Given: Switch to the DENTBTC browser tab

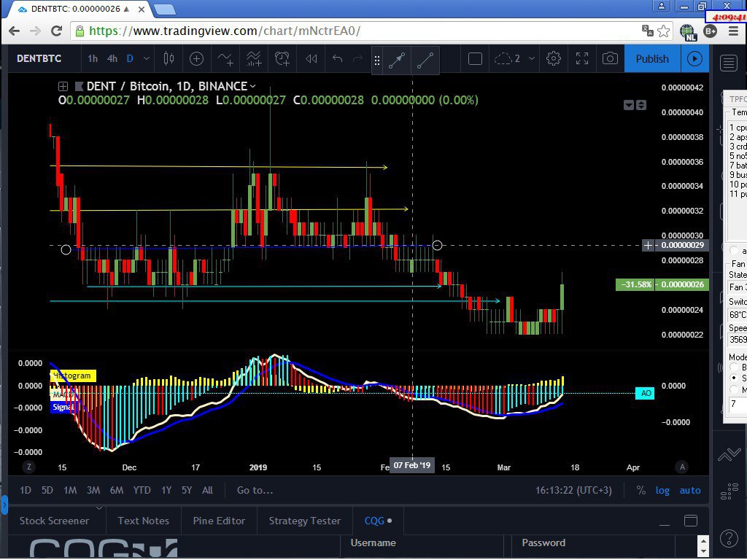Looking at the screenshot, I should (79, 9).
